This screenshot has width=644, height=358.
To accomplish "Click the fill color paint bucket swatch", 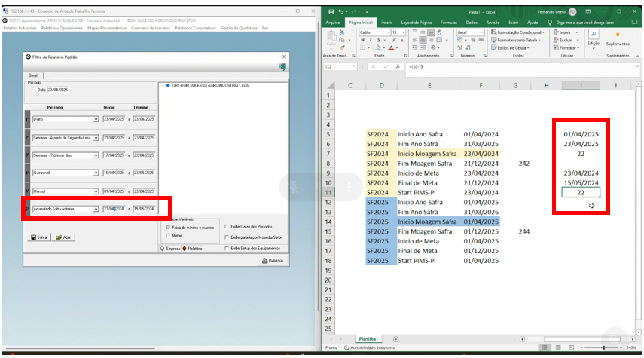I will 378,48.
